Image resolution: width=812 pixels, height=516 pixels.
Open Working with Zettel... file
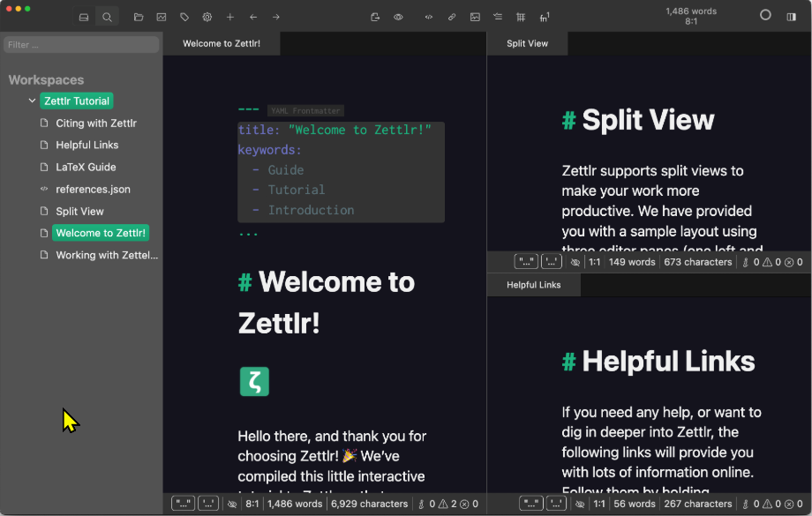[107, 255]
